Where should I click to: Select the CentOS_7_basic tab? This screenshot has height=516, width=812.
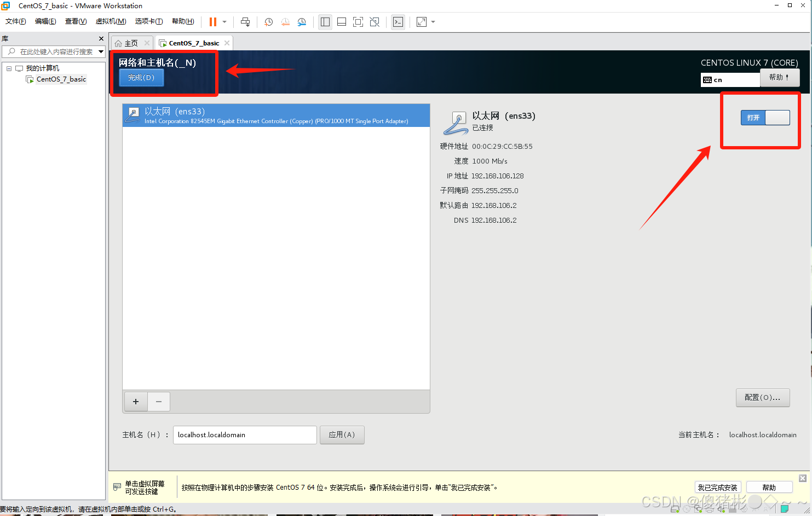point(194,43)
